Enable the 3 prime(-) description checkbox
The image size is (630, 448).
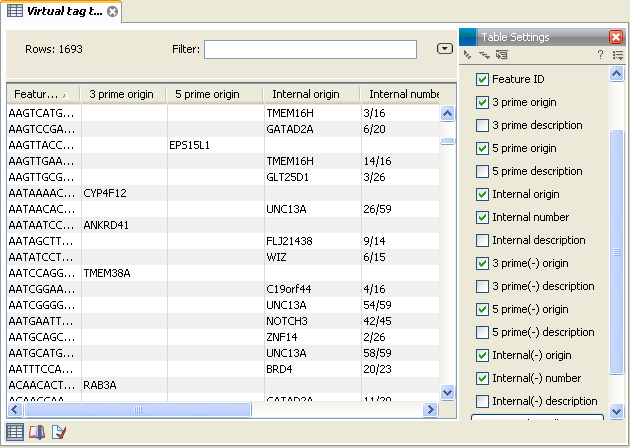pyautogui.click(x=482, y=286)
